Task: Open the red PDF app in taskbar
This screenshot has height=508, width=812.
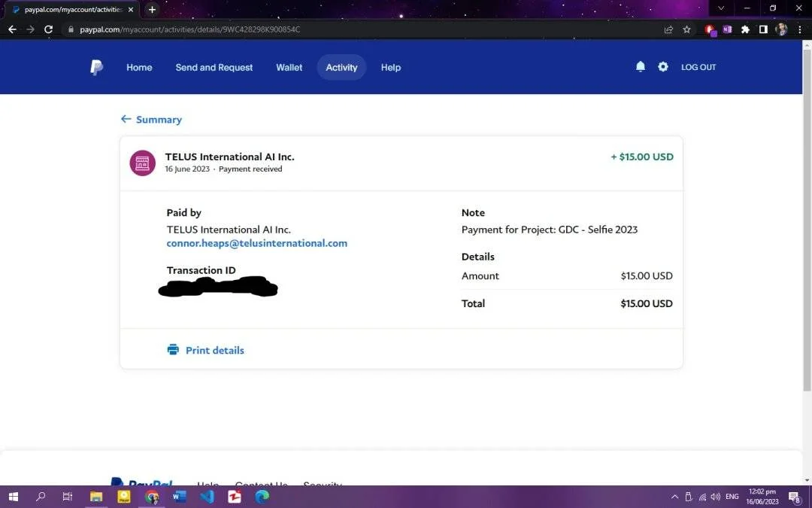Action: [x=235, y=497]
